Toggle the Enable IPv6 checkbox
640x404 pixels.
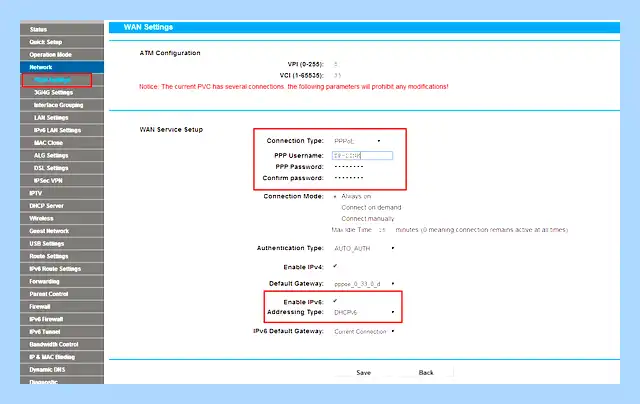(335, 301)
